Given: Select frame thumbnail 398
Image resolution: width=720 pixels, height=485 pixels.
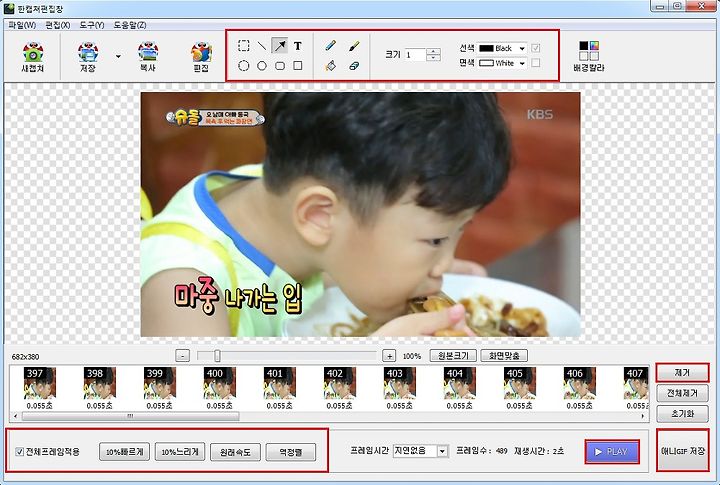Looking at the screenshot, I should (100, 383).
